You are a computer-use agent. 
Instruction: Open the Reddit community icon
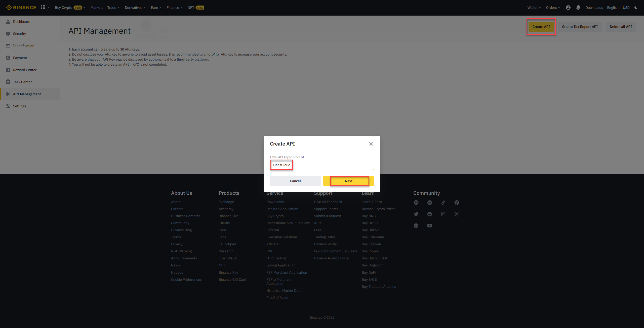point(429,214)
